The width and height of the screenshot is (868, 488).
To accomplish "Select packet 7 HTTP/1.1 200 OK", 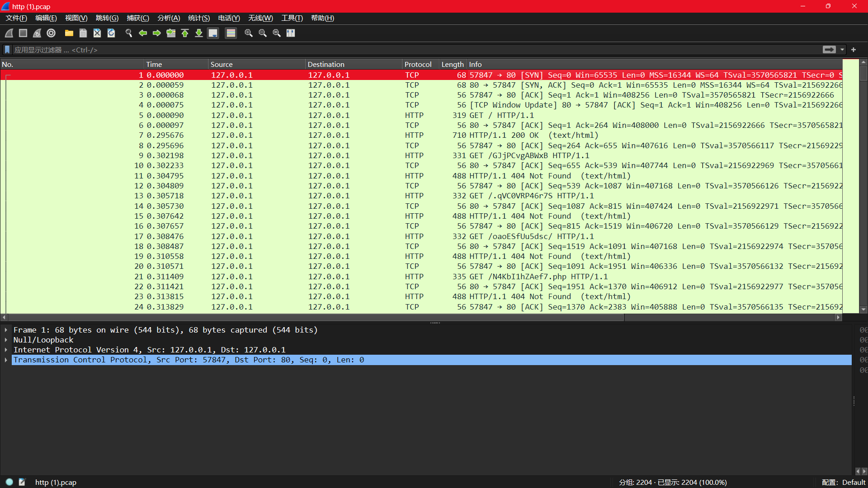I will (x=421, y=135).
